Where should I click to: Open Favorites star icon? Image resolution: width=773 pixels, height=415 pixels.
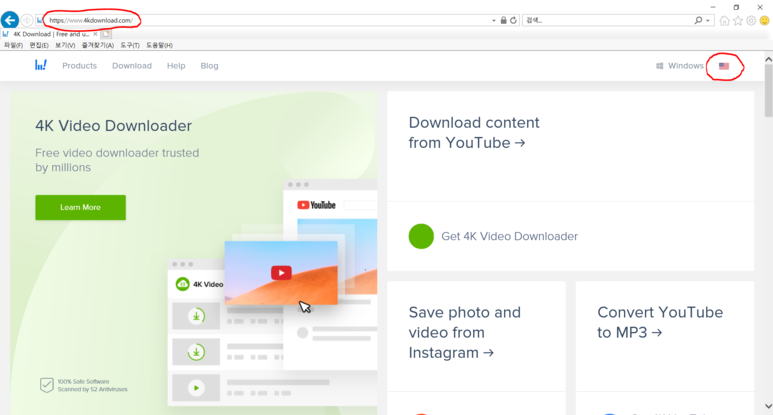[x=738, y=21]
